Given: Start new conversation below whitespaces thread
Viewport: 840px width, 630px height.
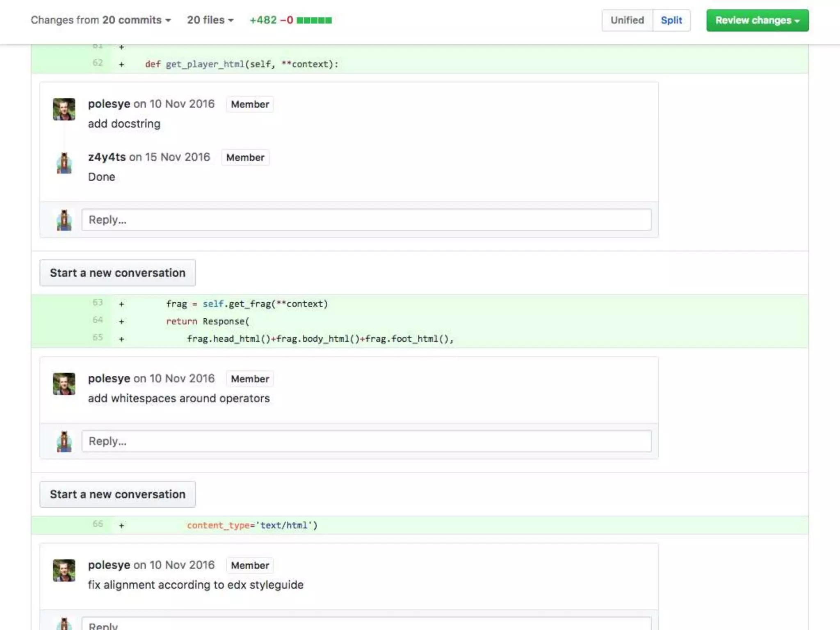Looking at the screenshot, I should click(118, 494).
